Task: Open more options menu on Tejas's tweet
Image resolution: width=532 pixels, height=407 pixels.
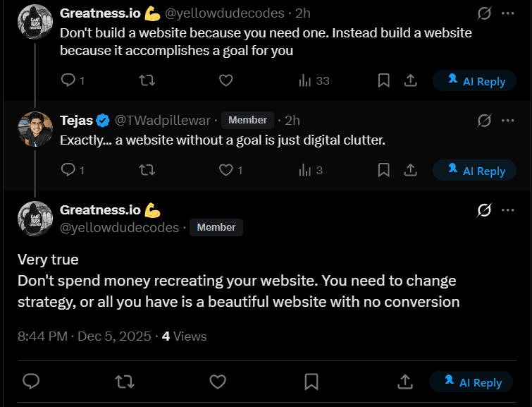Action: click(507, 120)
